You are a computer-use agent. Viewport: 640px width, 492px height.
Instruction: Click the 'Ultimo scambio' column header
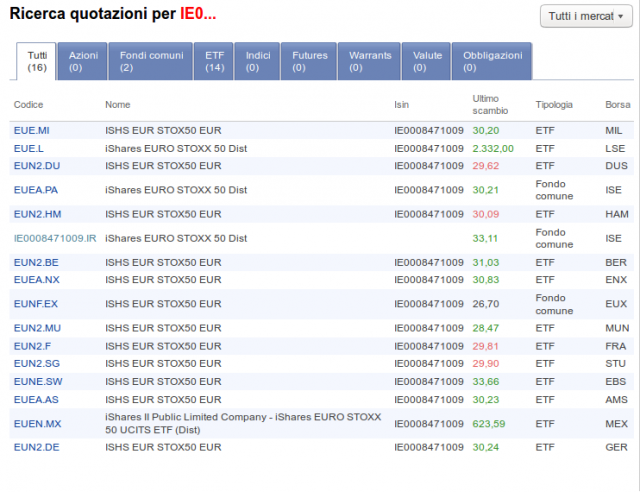492,104
